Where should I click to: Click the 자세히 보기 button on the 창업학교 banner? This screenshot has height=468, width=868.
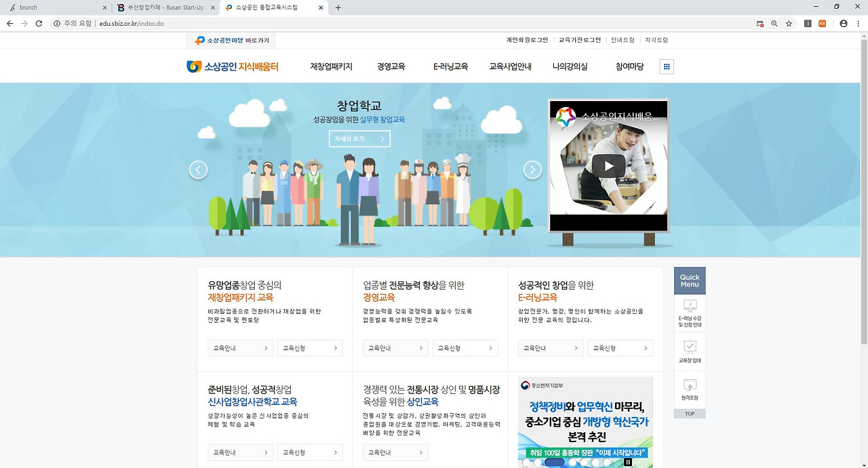point(359,138)
